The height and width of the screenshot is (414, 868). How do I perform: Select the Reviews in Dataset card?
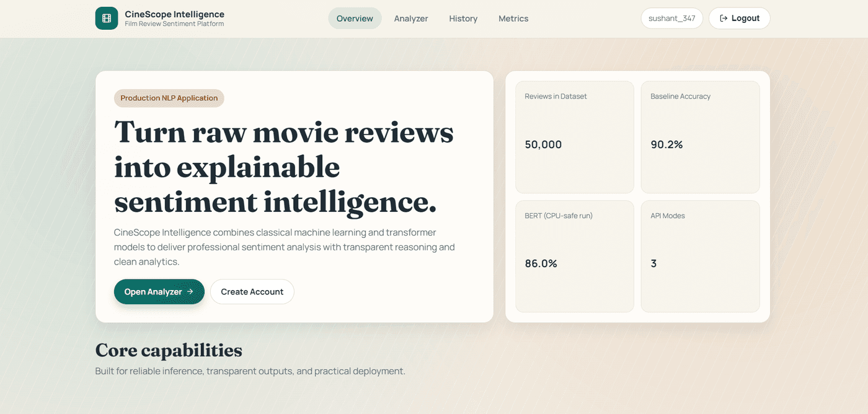click(x=575, y=137)
